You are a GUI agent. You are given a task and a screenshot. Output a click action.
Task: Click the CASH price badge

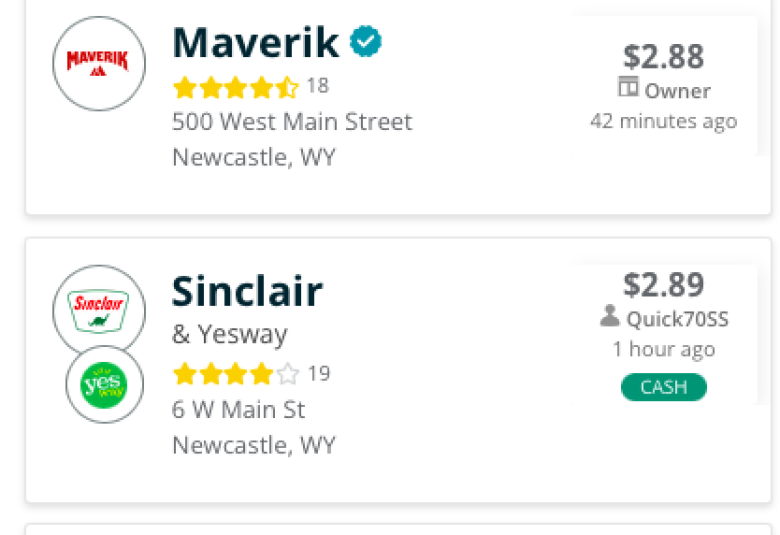(664, 387)
